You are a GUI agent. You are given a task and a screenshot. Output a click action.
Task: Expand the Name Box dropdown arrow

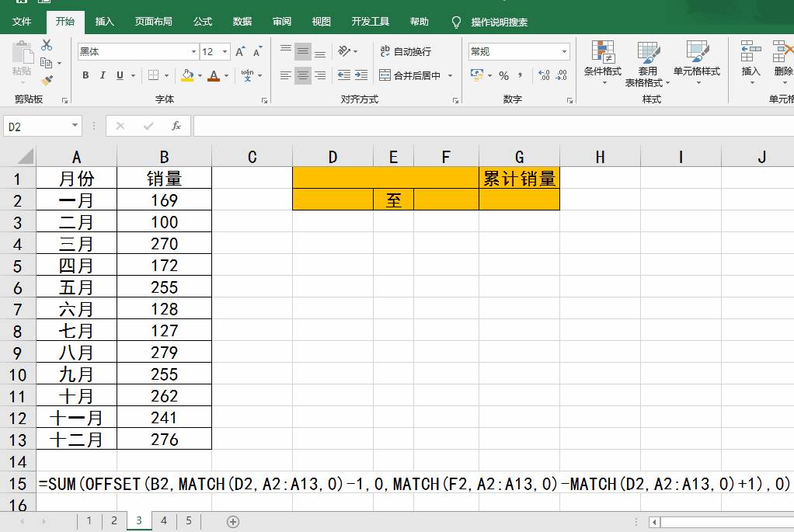tap(75, 126)
